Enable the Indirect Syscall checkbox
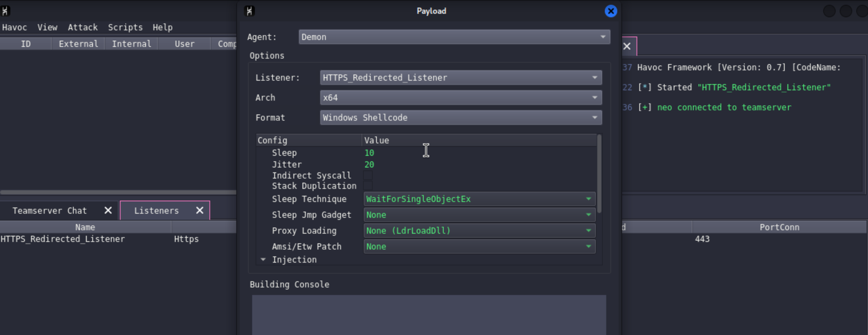 (368, 175)
